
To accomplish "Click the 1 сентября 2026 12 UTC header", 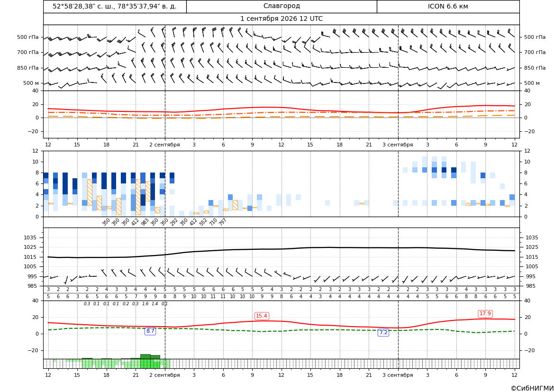I will [x=281, y=19].
